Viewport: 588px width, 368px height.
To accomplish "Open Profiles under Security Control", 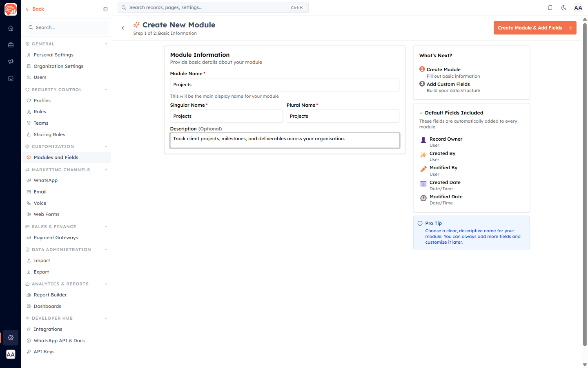I will pyautogui.click(x=66, y=101).
